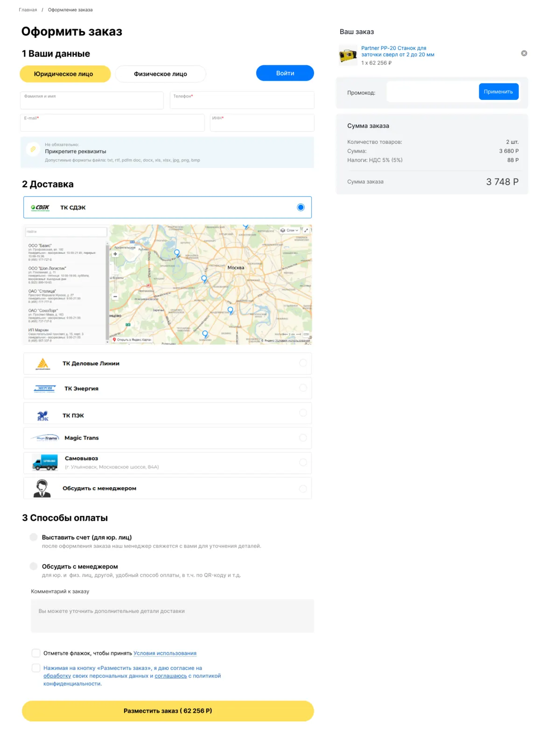The width and height of the screenshot is (560, 754).
Task: Expand the map to fullscreen
Action: (x=306, y=230)
